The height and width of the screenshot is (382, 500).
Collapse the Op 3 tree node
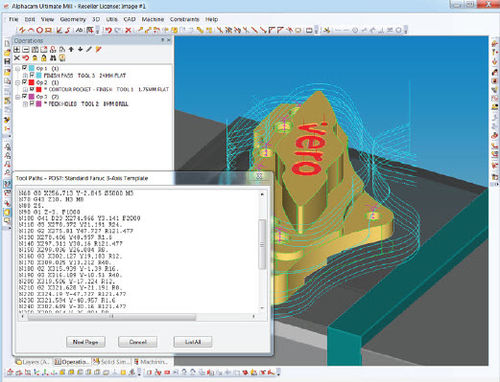pyautogui.click(x=18, y=97)
